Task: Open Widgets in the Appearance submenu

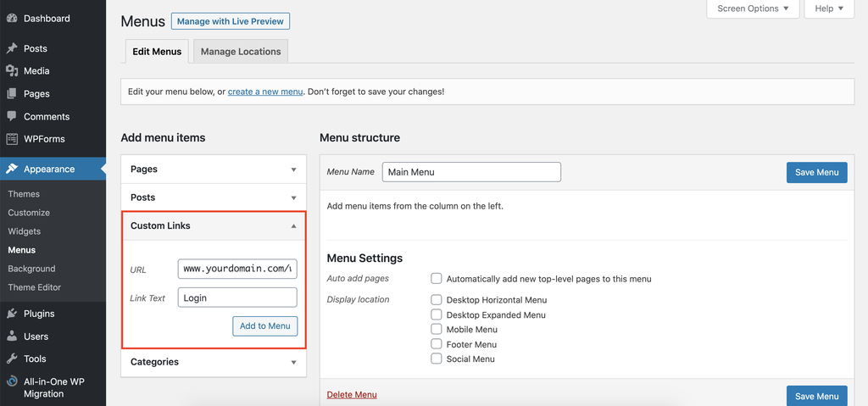Action: coord(25,231)
